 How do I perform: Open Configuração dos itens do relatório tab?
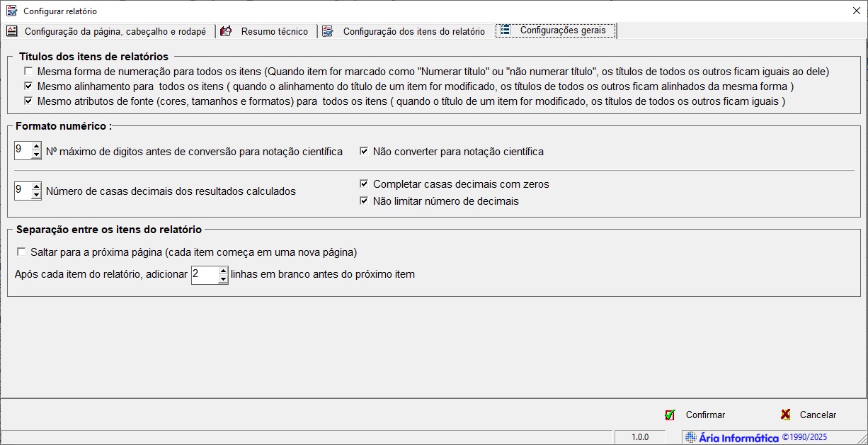click(404, 31)
